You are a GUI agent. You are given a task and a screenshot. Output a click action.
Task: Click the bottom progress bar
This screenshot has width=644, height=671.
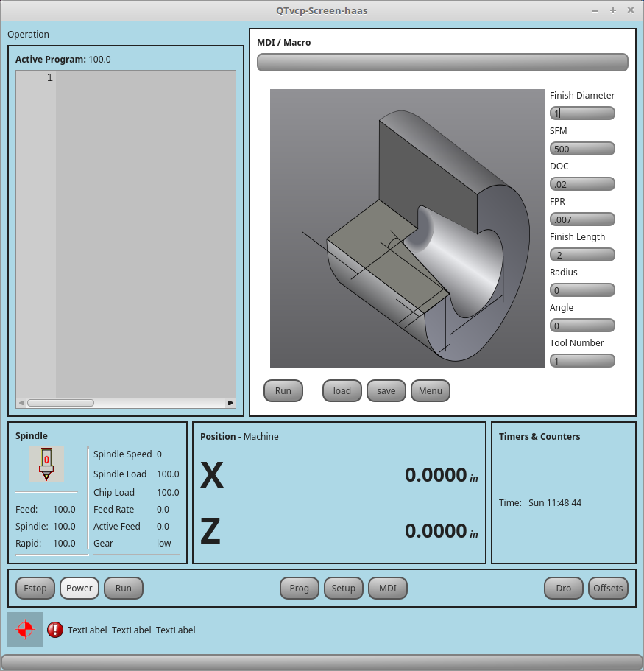[322, 662]
